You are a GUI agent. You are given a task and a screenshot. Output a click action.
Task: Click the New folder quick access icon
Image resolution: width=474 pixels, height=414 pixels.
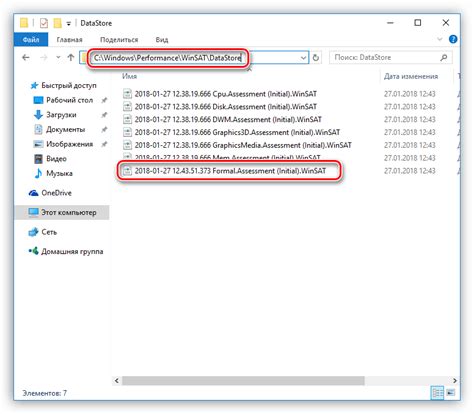tap(58, 23)
